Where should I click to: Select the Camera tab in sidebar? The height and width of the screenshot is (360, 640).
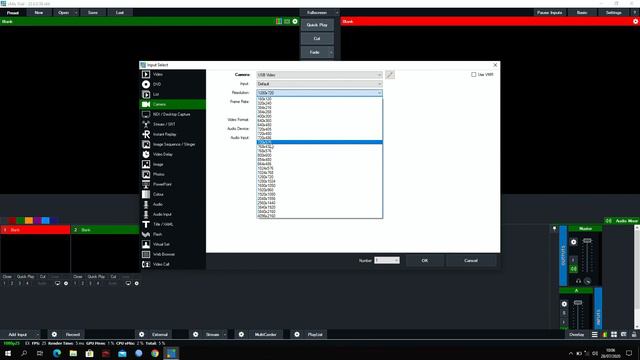click(x=172, y=104)
